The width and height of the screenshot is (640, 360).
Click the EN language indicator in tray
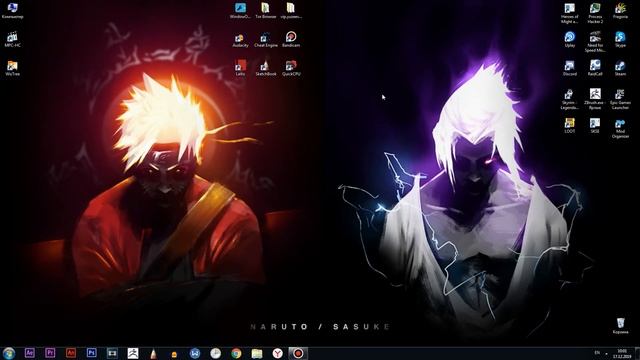coord(597,353)
